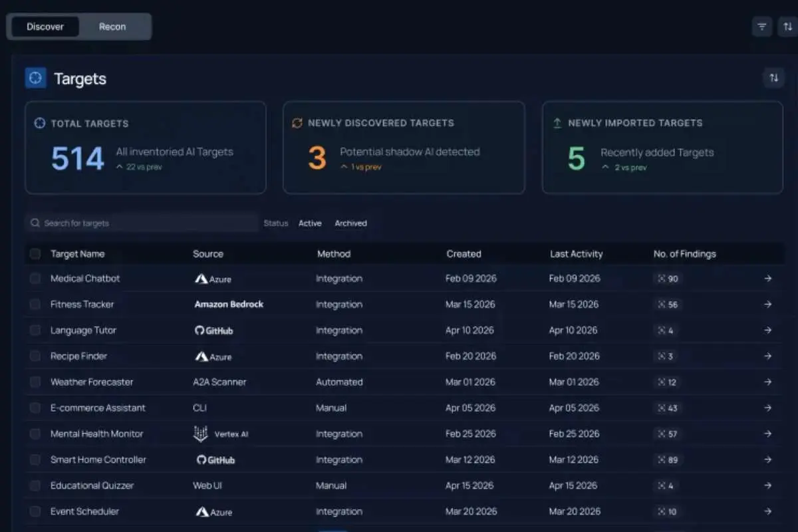Open Event Scheduler row arrow
The height and width of the screenshot is (532, 798).
pos(768,512)
